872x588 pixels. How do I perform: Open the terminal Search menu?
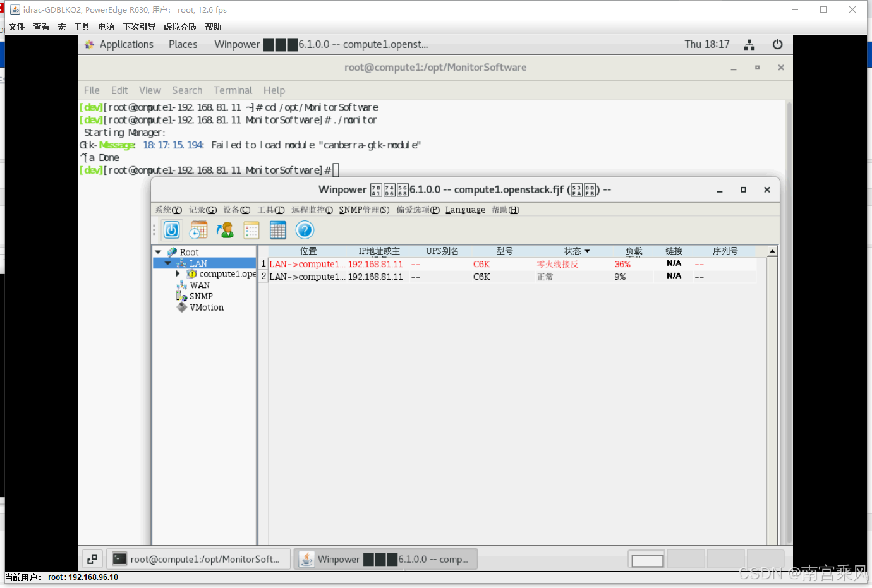click(x=187, y=90)
